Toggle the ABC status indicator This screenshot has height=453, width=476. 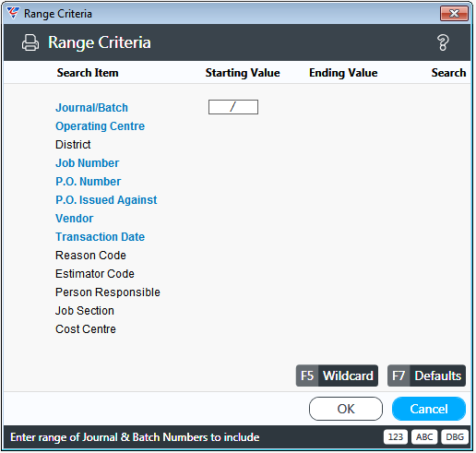tap(424, 437)
